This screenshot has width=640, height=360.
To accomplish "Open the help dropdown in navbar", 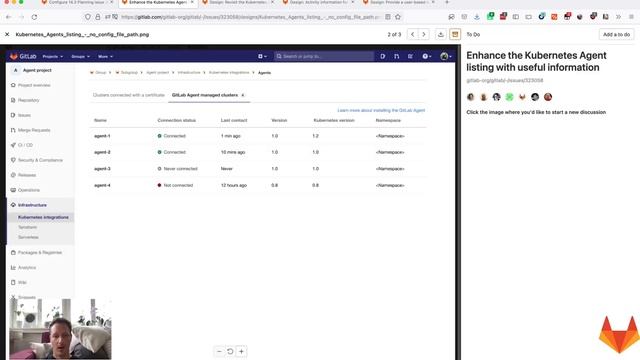I will click(427, 56).
